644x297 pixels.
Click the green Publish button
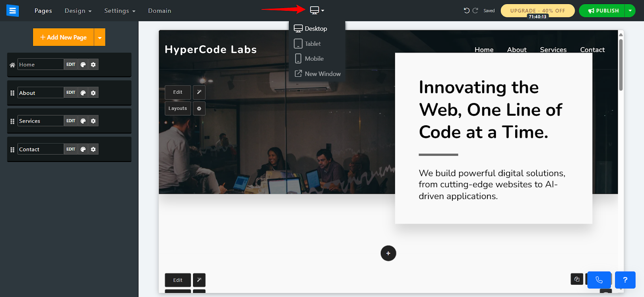pyautogui.click(x=602, y=10)
